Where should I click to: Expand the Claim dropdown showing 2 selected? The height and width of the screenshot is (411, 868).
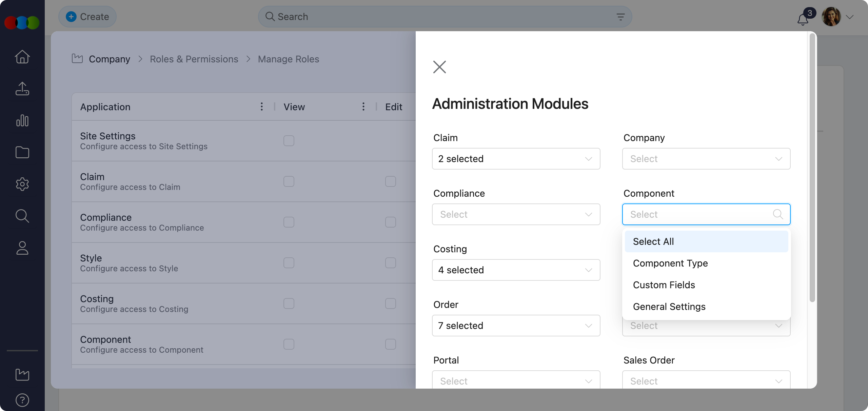click(x=516, y=158)
